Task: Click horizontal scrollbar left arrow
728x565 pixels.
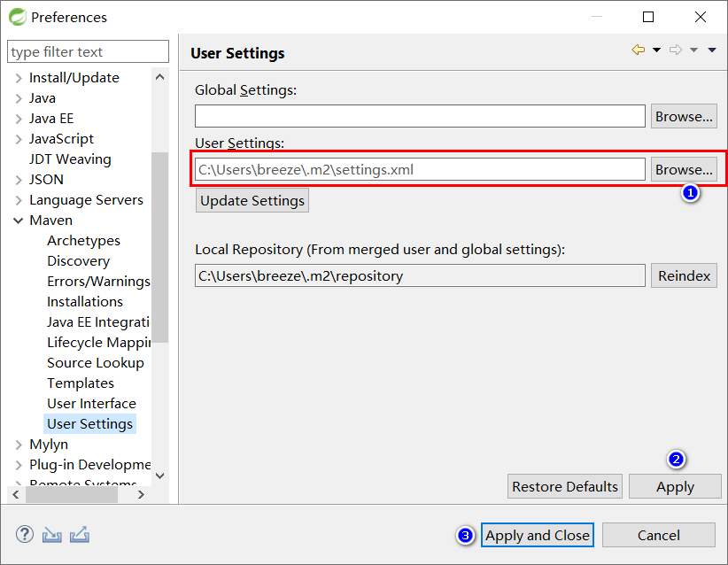Action: (16, 494)
